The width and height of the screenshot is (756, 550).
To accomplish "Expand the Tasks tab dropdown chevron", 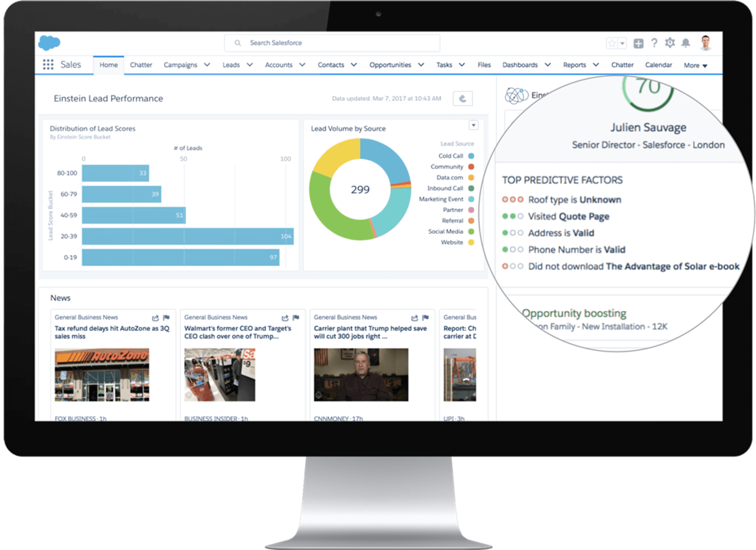I will (x=462, y=65).
